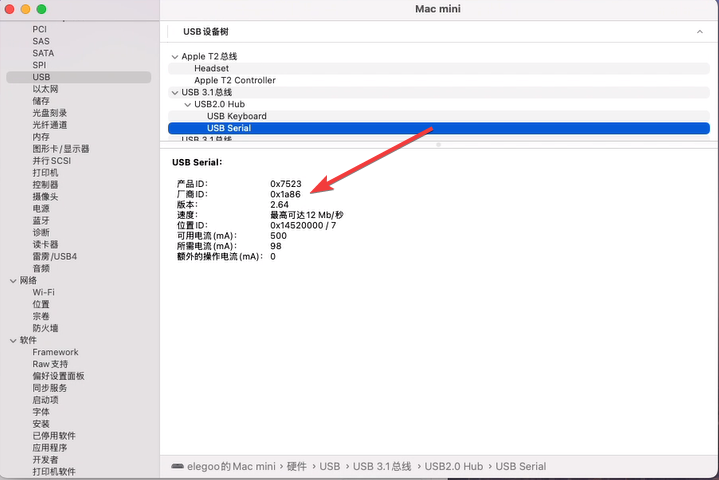
Task: Jump to USB2.0 Hub in path bar
Action: [x=454, y=466]
